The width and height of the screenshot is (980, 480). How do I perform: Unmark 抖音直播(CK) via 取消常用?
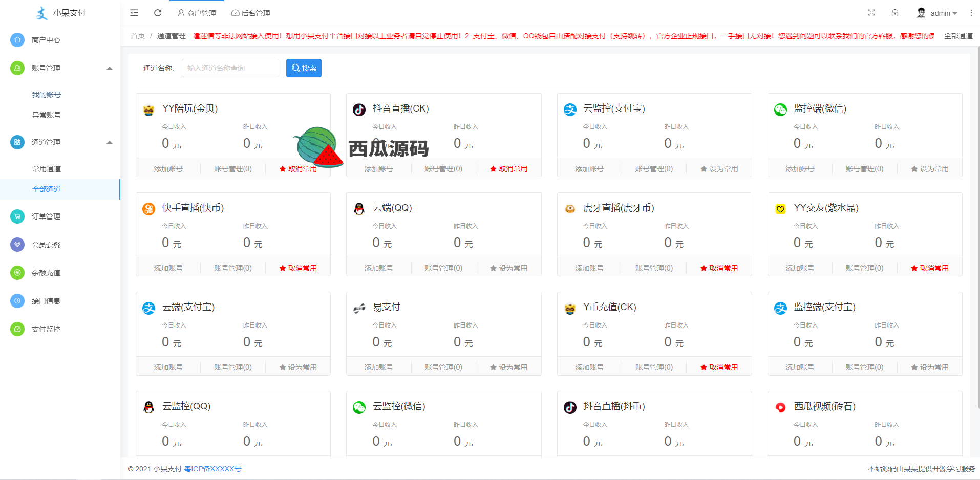pyautogui.click(x=508, y=169)
